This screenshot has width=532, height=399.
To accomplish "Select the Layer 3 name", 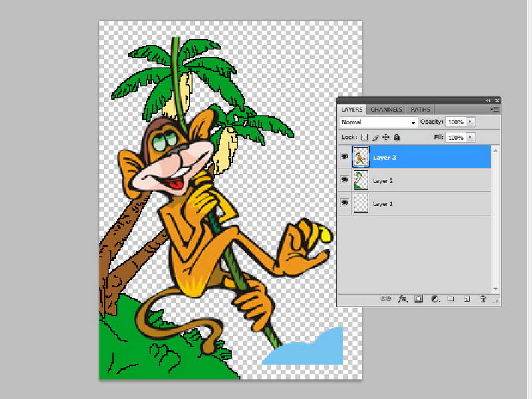I will tap(384, 158).
